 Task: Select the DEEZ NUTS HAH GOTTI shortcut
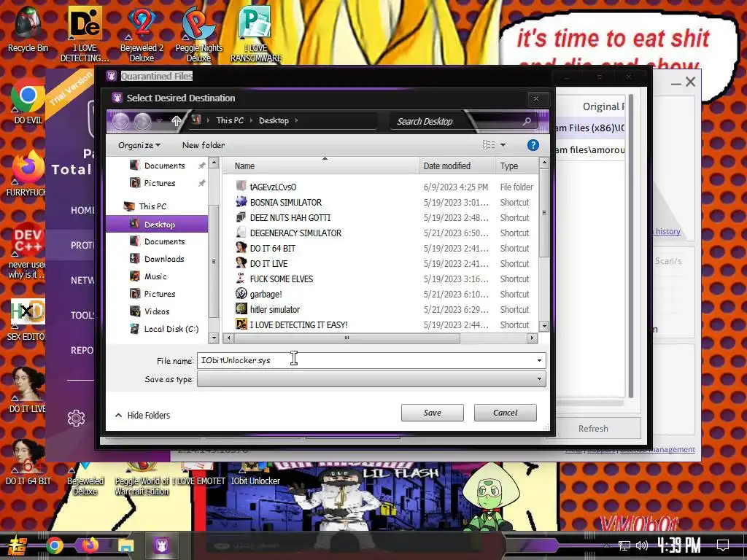[x=290, y=217]
